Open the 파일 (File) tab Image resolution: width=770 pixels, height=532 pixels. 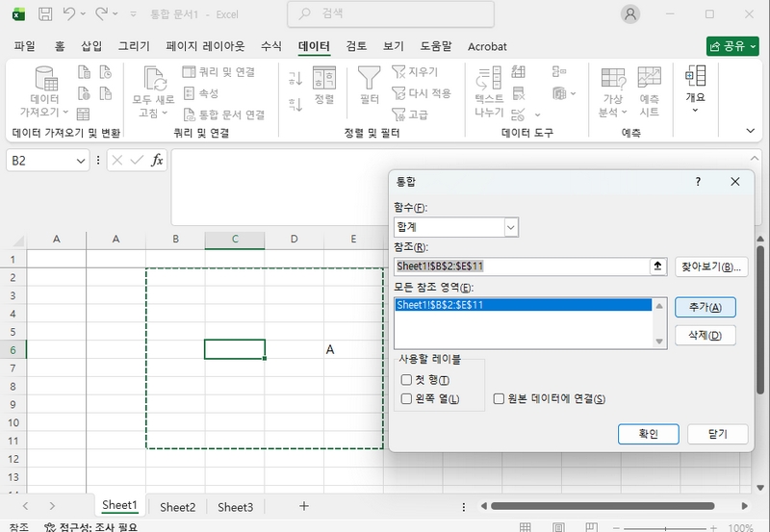[25, 46]
